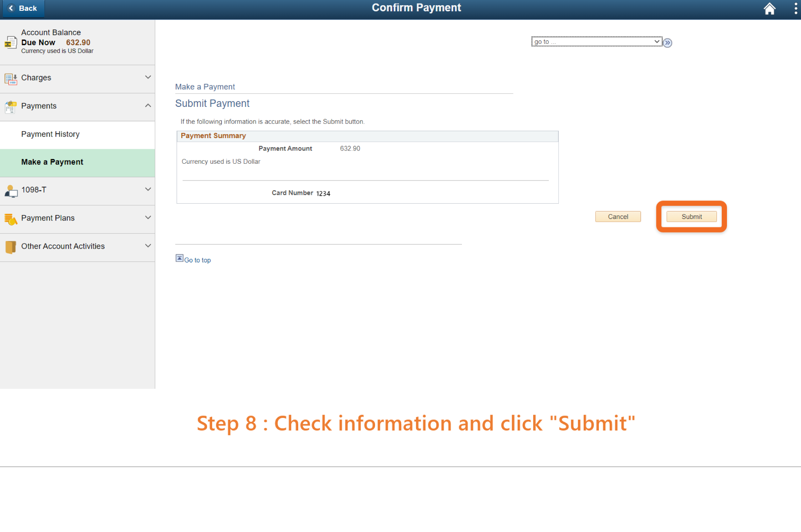Click the Charges sidebar icon

click(x=11, y=79)
